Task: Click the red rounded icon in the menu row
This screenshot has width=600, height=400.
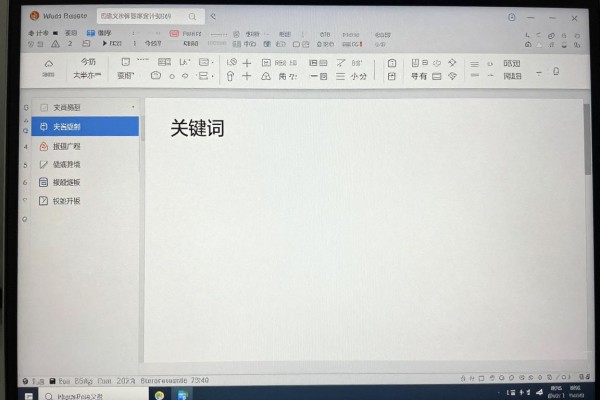Action: click(174, 34)
